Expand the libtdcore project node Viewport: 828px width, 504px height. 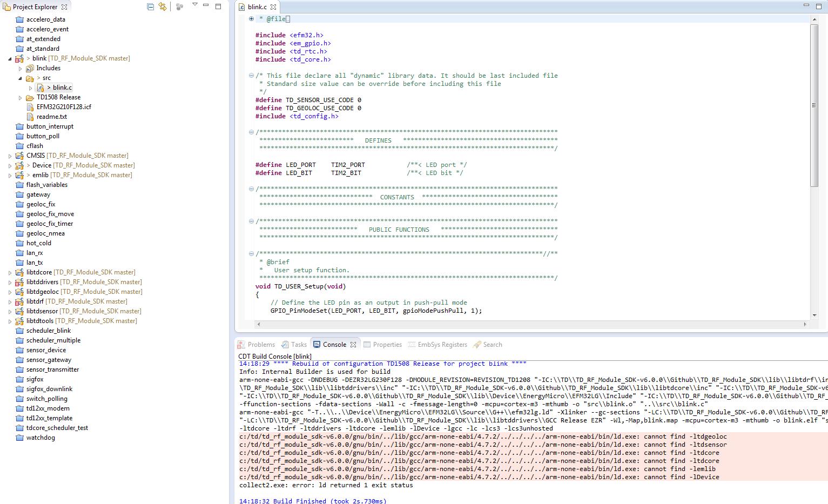point(10,273)
